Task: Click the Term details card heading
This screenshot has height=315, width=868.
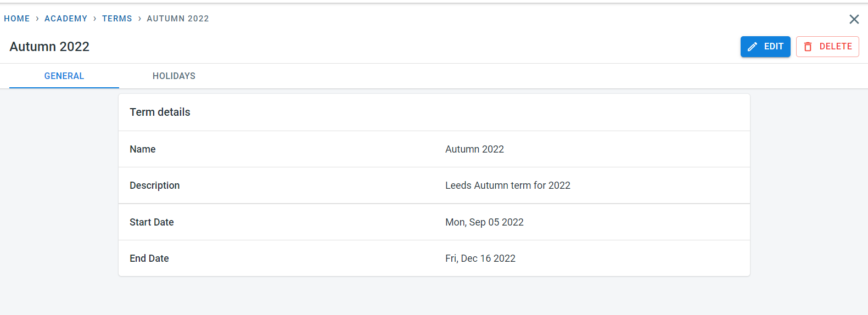Action: coord(160,112)
